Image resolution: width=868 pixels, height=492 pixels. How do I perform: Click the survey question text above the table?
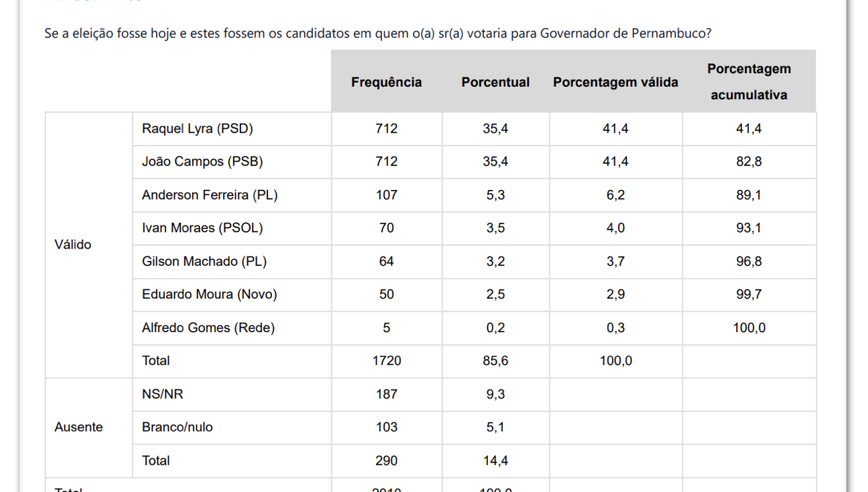click(x=377, y=33)
